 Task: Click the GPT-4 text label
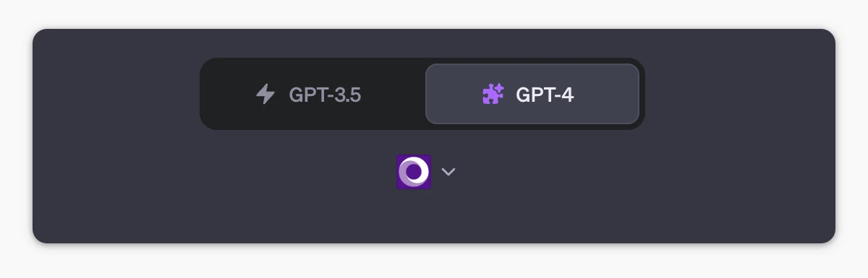pos(545,95)
